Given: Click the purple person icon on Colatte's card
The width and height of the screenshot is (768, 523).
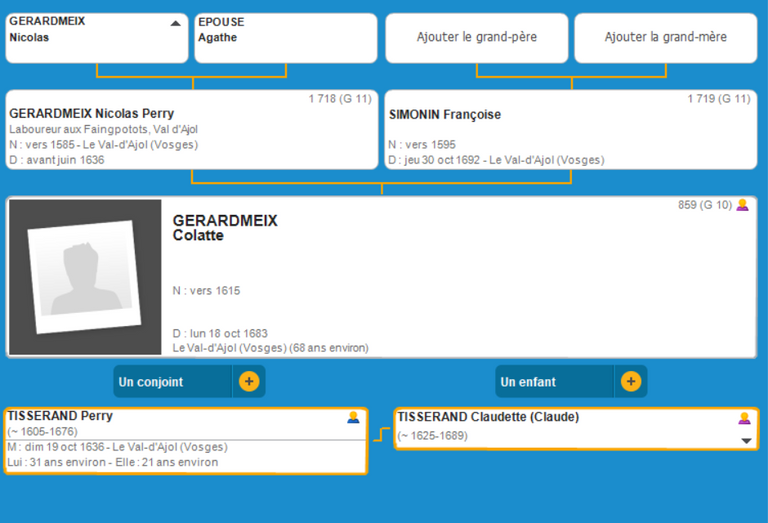Looking at the screenshot, I should [742, 205].
